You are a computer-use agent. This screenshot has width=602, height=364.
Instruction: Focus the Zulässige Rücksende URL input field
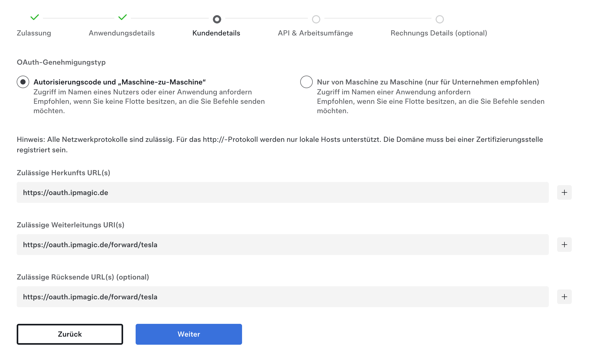pos(283,297)
